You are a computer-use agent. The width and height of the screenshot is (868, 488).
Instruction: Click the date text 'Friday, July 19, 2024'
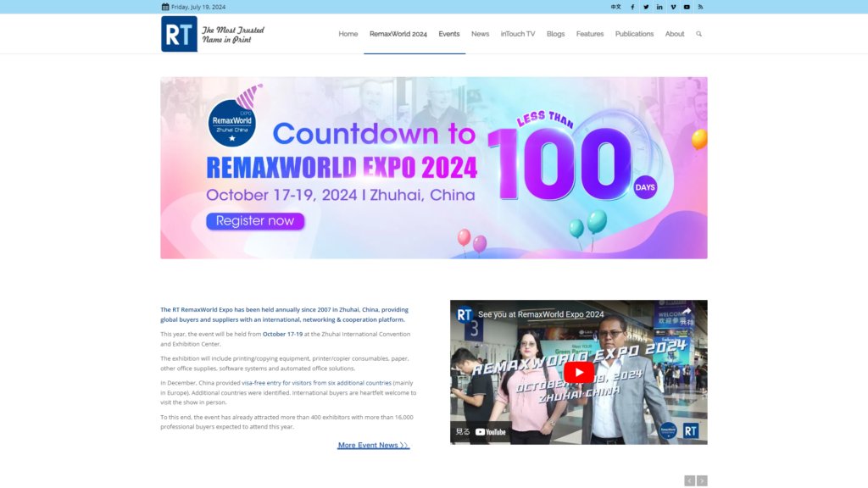click(198, 7)
